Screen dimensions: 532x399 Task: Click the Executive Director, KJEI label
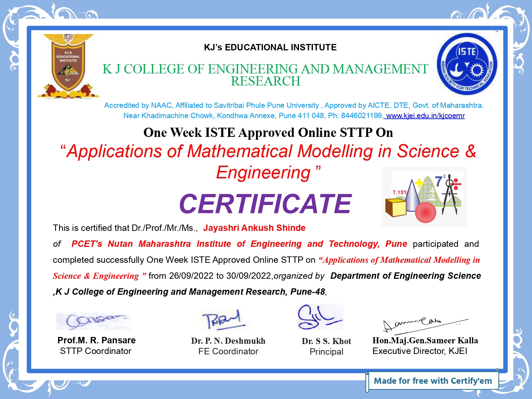tap(420, 351)
